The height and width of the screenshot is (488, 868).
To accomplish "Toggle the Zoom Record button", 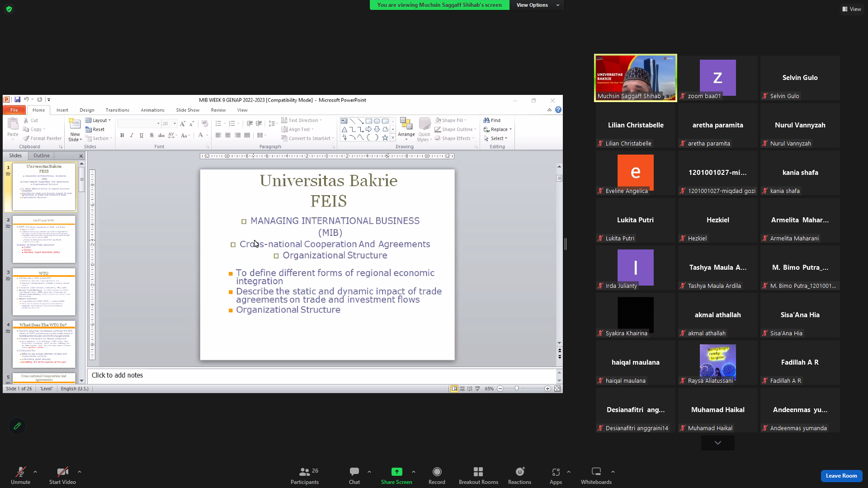I will pyautogui.click(x=437, y=476).
